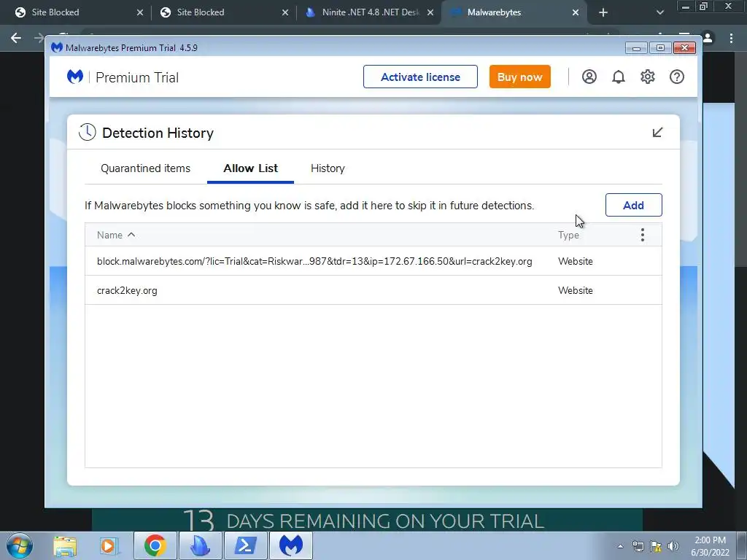This screenshot has height=560, width=747.
Task: Open the table options three-dot menu
Action: [x=642, y=235]
